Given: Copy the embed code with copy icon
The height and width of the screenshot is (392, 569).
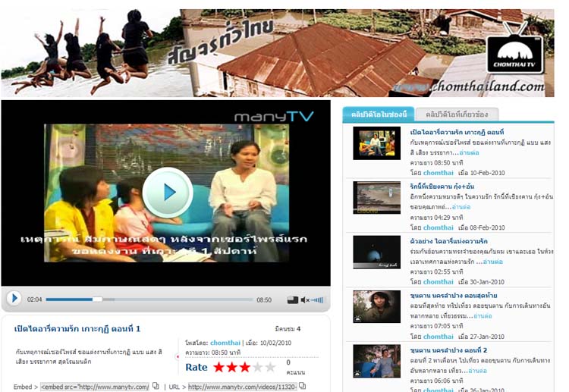Looking at the screenshot, I should click(156, 386).
